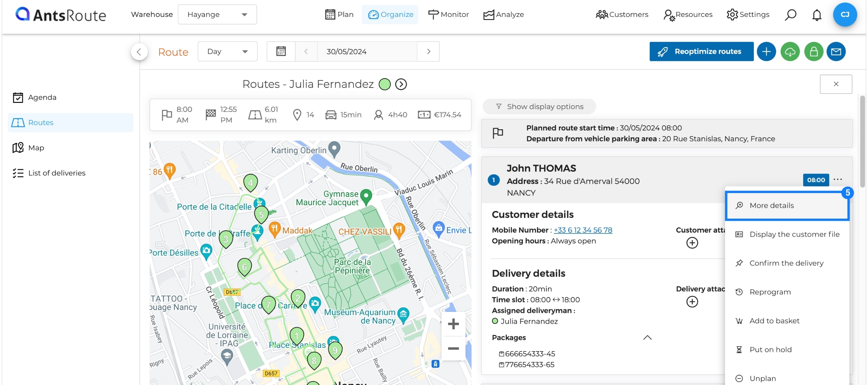Open the Resources menu
The height and width of the screenshot is (385, 868).
point(688,14)
